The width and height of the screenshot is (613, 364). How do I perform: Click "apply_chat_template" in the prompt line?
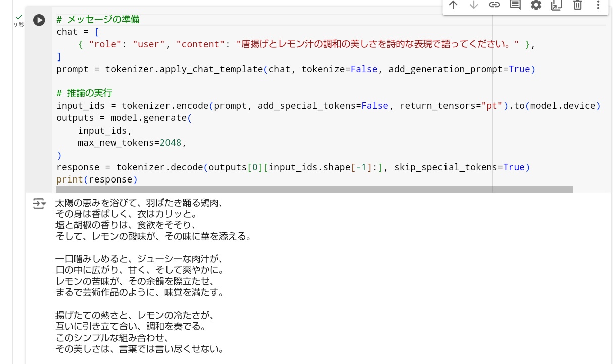[211, 69]
